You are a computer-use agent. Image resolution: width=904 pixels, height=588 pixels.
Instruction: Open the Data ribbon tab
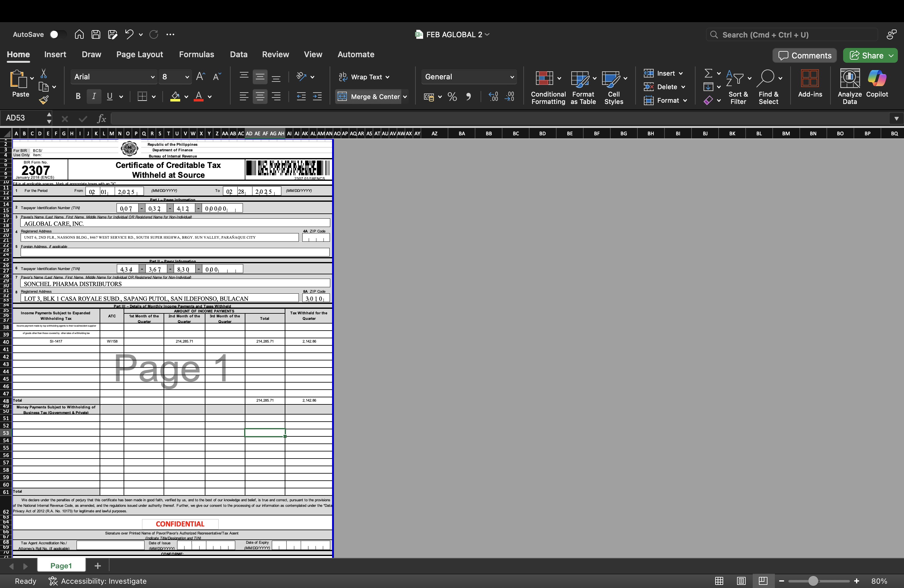(239, 54)
